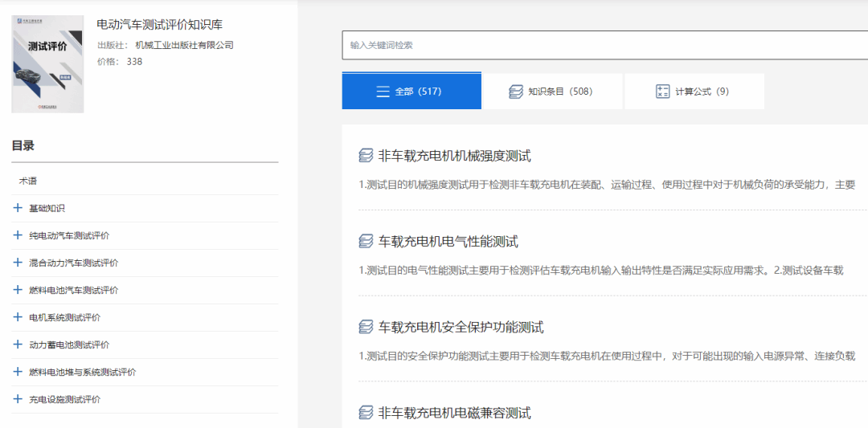This screenshot has height=428, width=868.
Task: Switch to the 计算公式 (9) tab
Action: 694,92
